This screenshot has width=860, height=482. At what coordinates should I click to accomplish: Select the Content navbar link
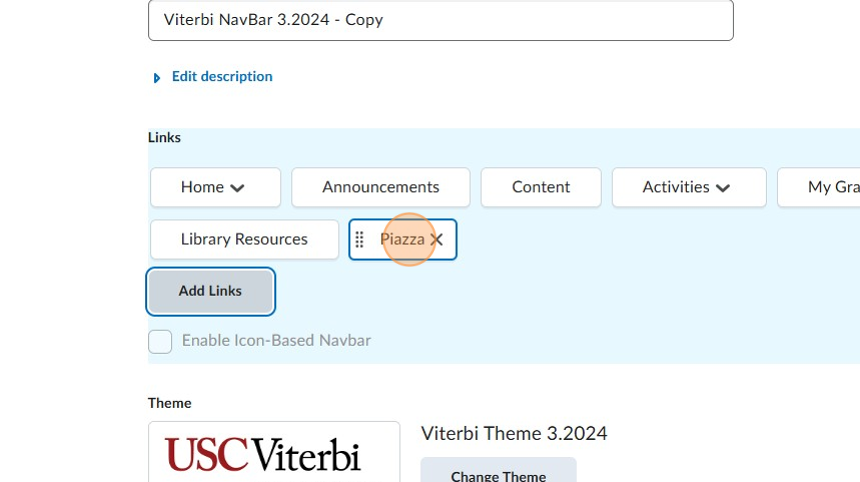(x=540, y=187)
